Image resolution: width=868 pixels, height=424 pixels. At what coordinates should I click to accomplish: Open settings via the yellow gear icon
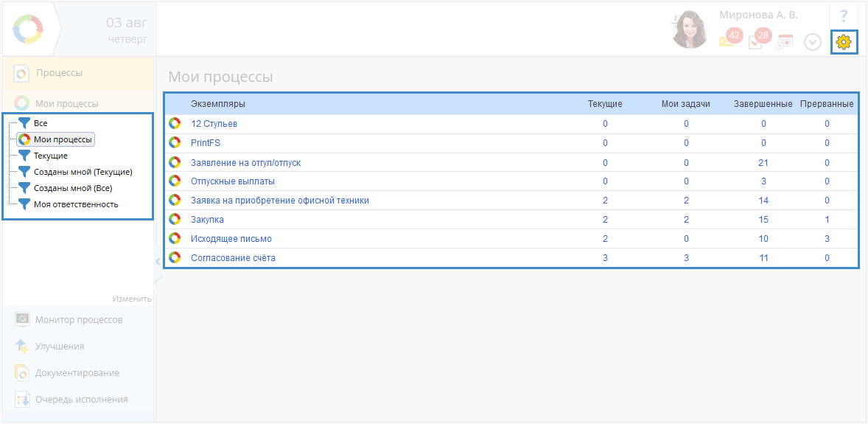(844, 42)
